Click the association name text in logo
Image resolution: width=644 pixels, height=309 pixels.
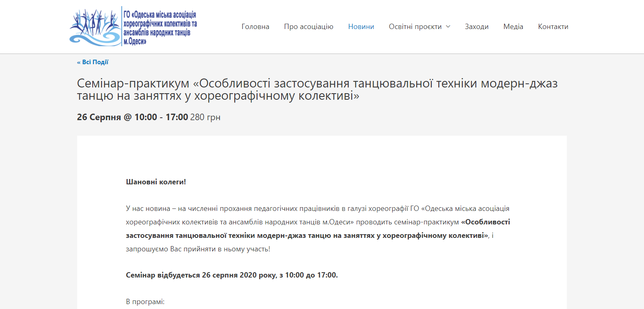160,28
